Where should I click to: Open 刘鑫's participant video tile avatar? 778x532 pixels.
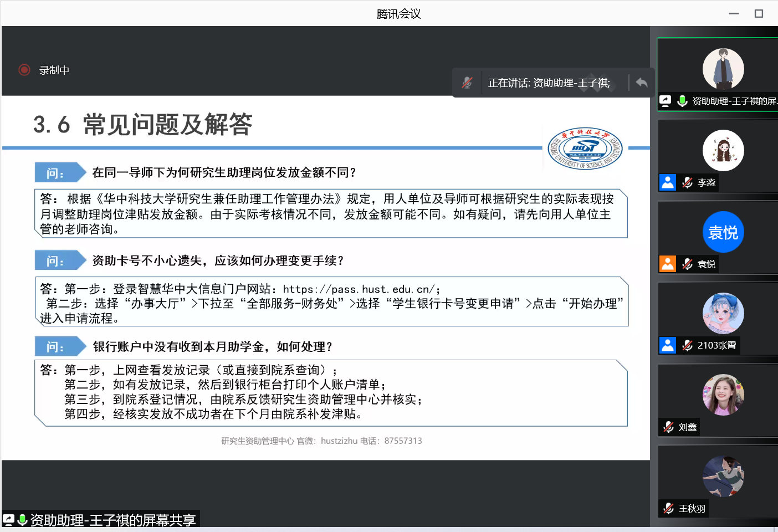click(723, 395)
